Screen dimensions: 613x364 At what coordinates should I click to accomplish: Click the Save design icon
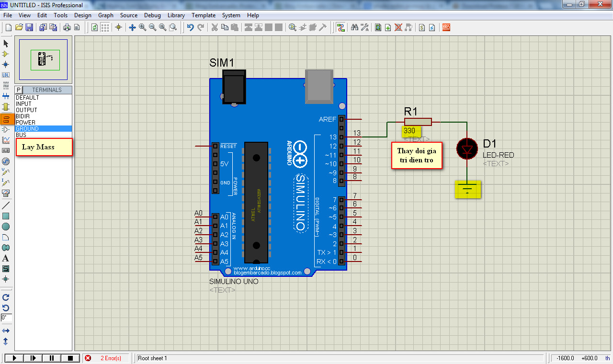point(29,27)
